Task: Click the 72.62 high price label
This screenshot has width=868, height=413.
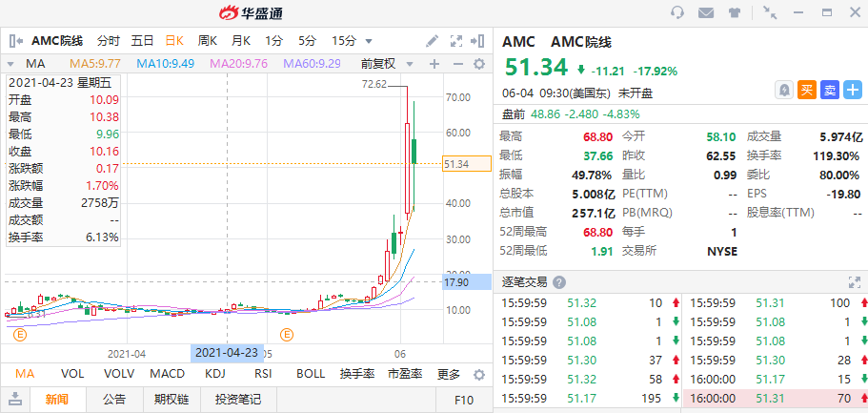Action: click(x=373, y=85)
